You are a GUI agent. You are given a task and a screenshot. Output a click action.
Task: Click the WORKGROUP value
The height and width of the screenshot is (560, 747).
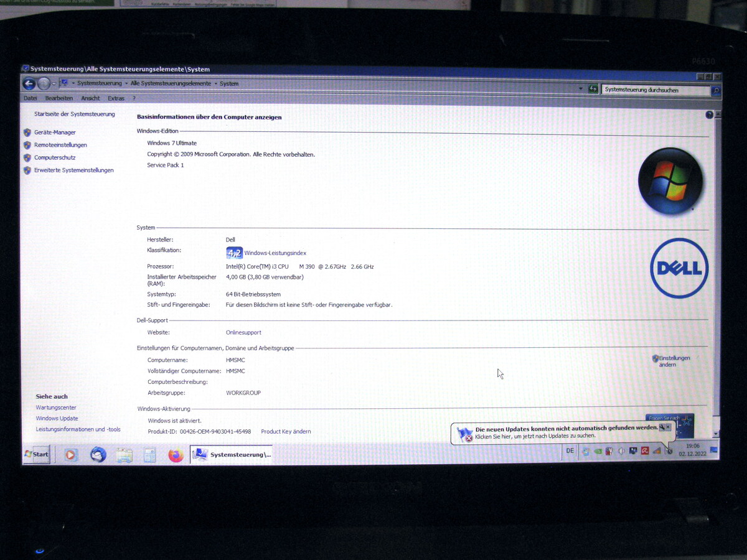pos(243,393)
